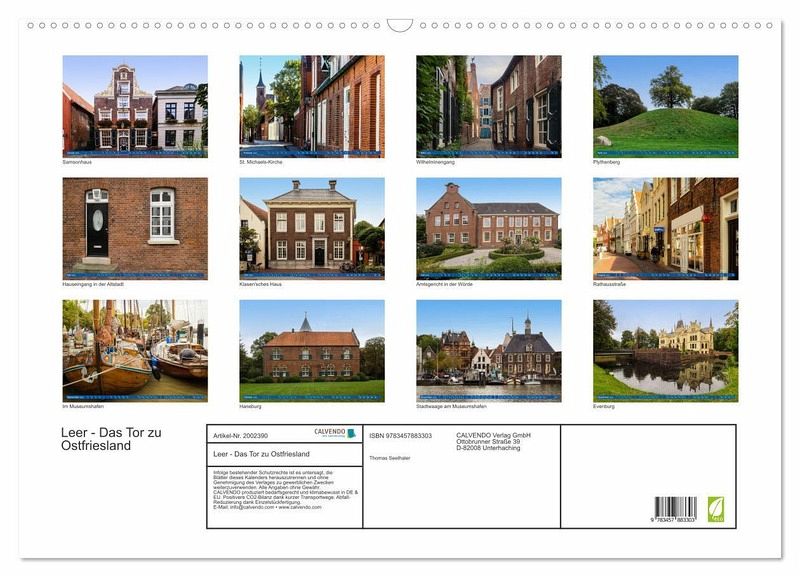This screenshot has width=800, height=577.
Task: Click the boxed 'Leer - Das Tor zu Ostfriesland' line
Action: point(261,454)
